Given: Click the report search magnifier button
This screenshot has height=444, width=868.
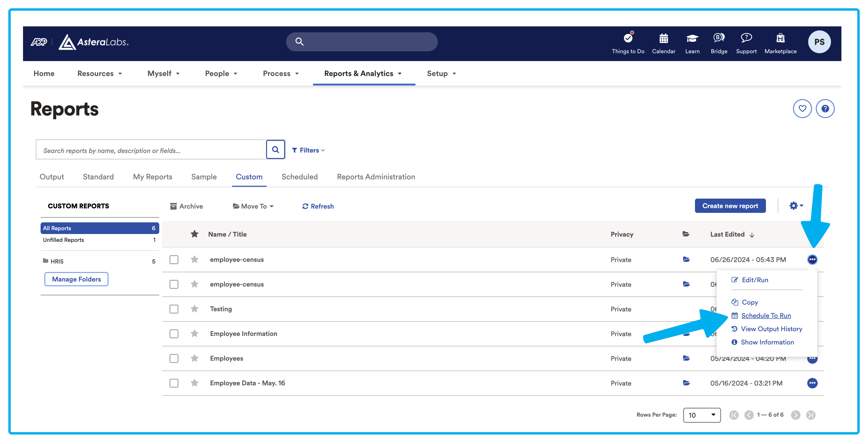Looking at the screenshot, I should click(x=275, y=150).
